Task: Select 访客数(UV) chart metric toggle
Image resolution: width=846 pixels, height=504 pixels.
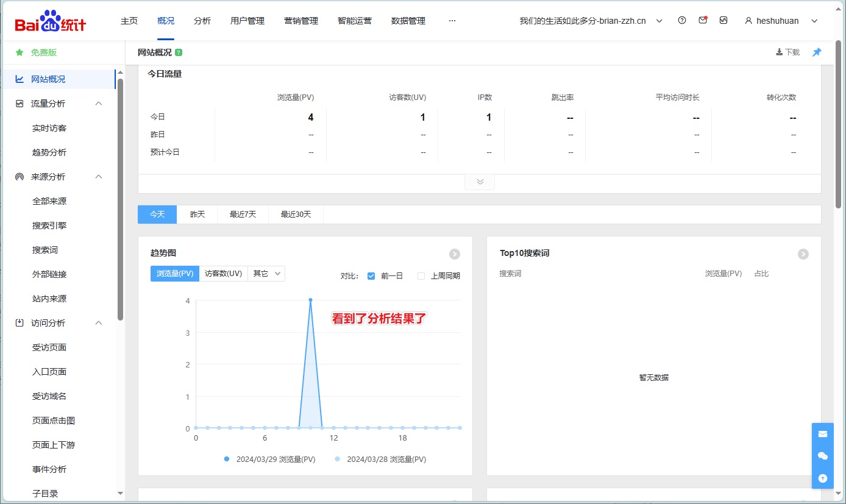Action: coord(223,274)
